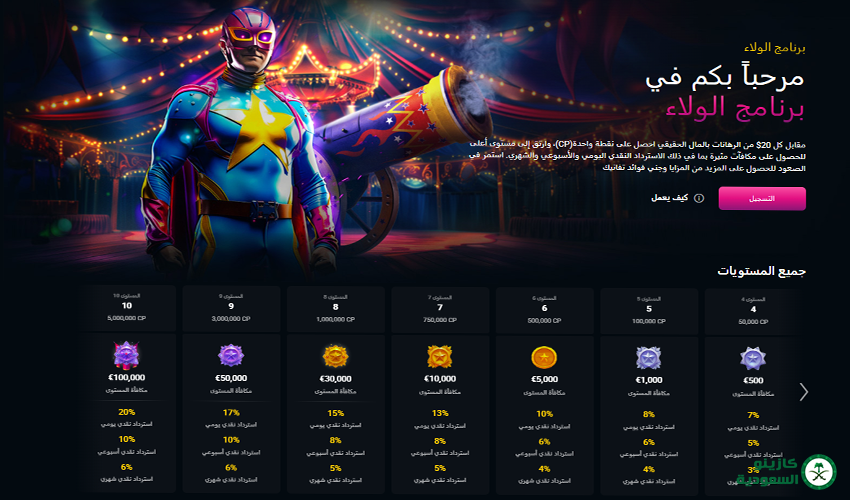Open the level 10 header with 5,000,000 CP
Screen dimensions: 850x500
coord(127,307)
